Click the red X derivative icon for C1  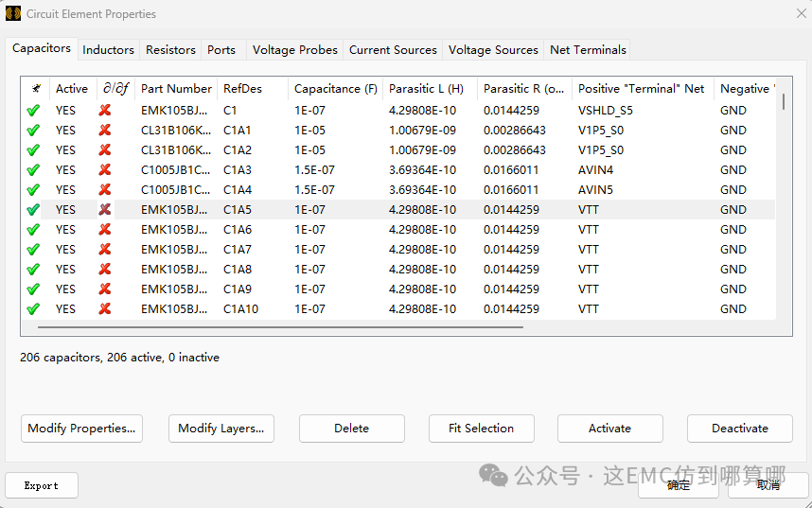105,110
